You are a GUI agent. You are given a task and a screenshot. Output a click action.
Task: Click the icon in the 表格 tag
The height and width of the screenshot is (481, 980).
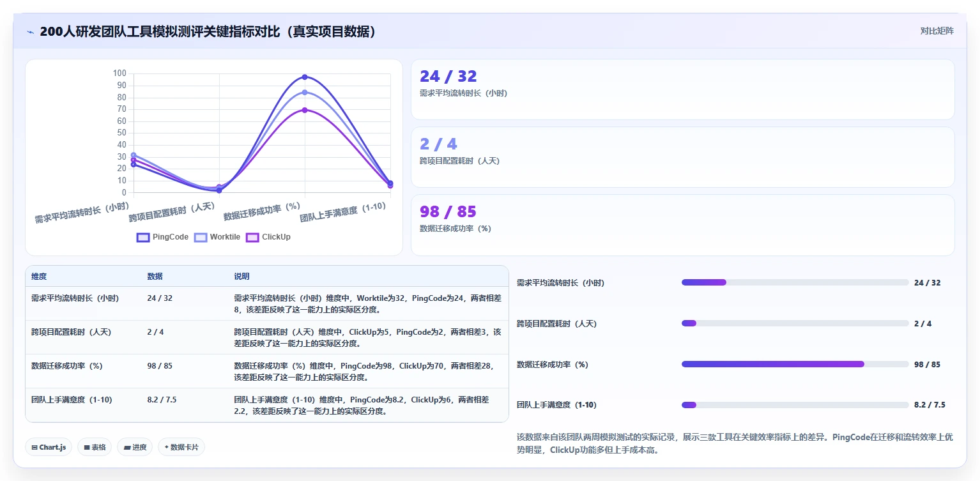click(x=87, y=447)
